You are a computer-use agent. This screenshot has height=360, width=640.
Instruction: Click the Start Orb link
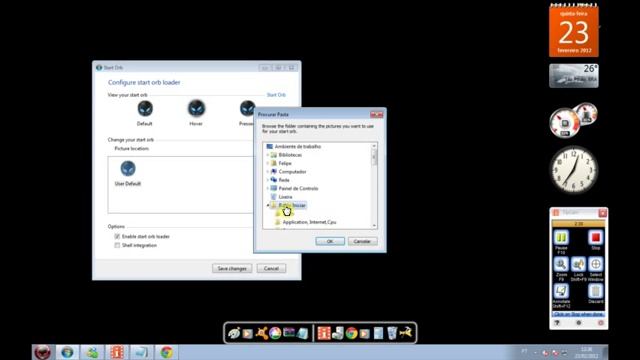(x=276, y=95)
